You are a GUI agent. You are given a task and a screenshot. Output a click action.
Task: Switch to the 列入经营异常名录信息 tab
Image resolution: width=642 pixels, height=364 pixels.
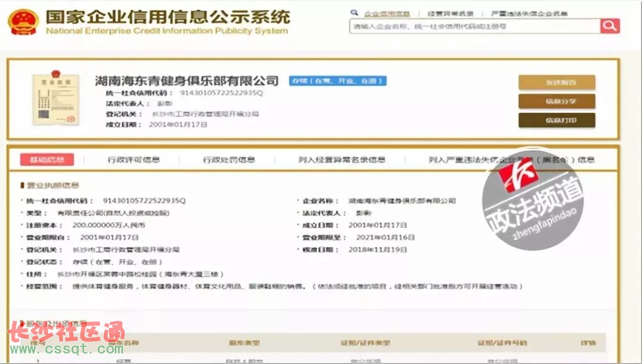342,160
